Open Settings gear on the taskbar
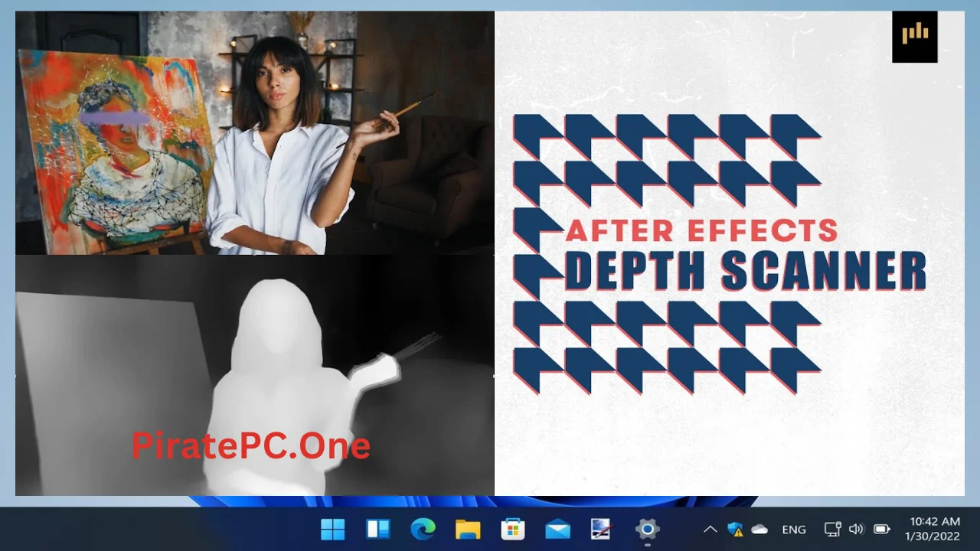Viewport: 980px width, 551px height. click(647, 529)
